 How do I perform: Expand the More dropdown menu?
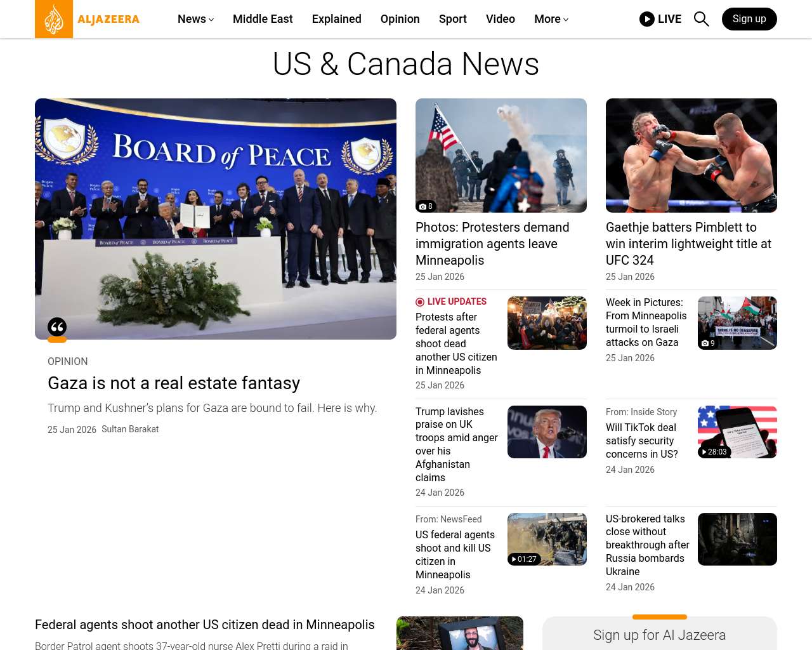551,19
